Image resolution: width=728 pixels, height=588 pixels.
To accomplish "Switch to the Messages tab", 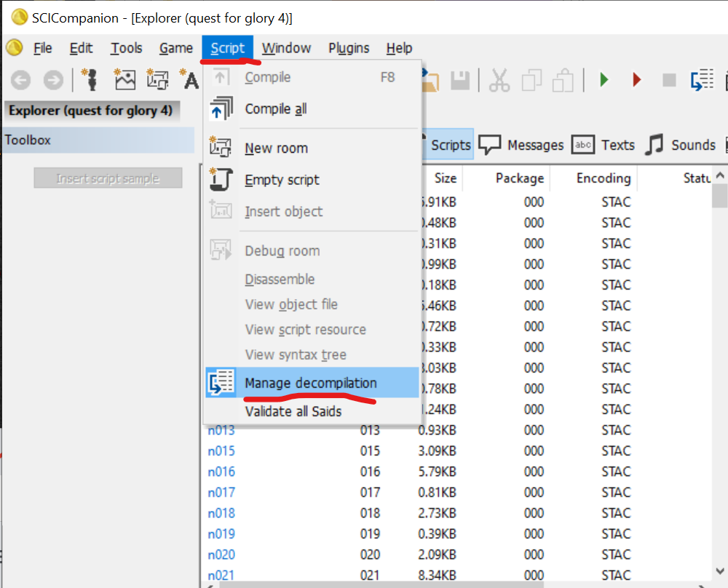I will (x=521, y=145).
